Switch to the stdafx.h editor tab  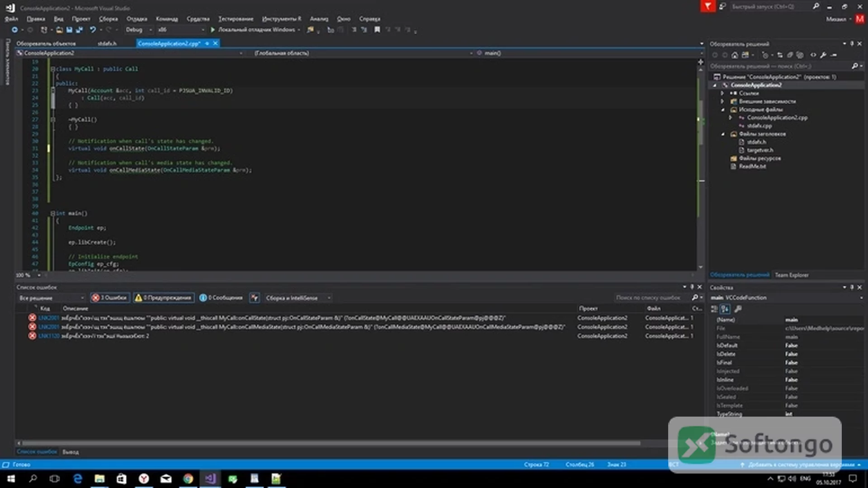107,43
